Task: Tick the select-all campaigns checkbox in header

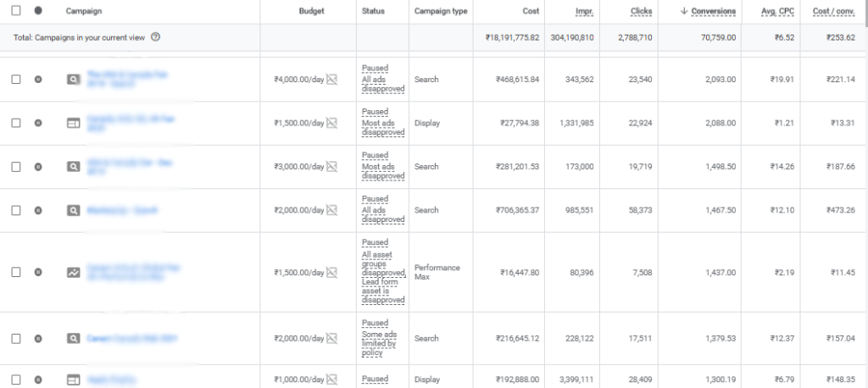Action: [x=16, y=10]
